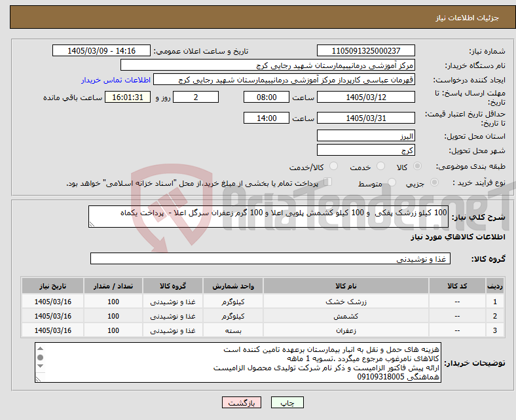Click the remaining time field 16:01:31
The height and width of the screenshot is (420, 516).
coord(128,97)
